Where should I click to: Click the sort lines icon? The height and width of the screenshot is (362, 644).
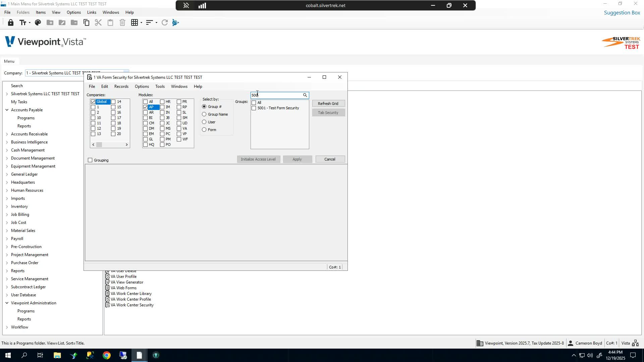(x=149, y=22)
